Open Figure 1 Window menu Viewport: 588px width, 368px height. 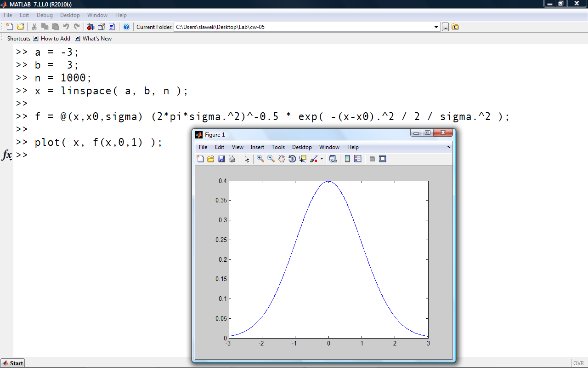329,147
